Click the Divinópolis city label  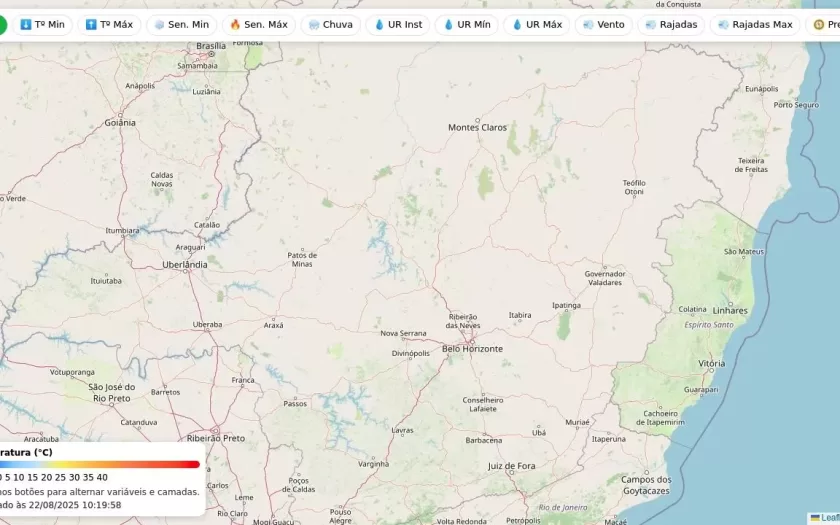411,354
